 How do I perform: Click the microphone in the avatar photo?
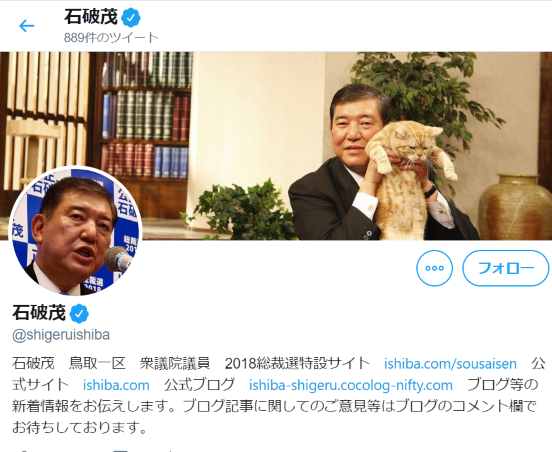[119, 259]
